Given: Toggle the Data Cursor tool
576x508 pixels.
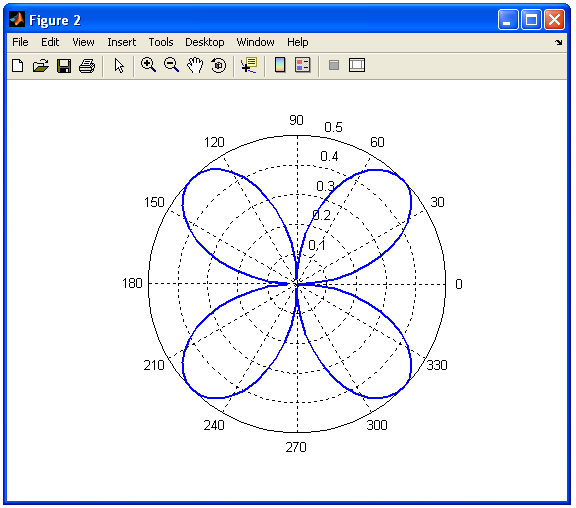Looking at the screenshot, I should pos(249,65).
